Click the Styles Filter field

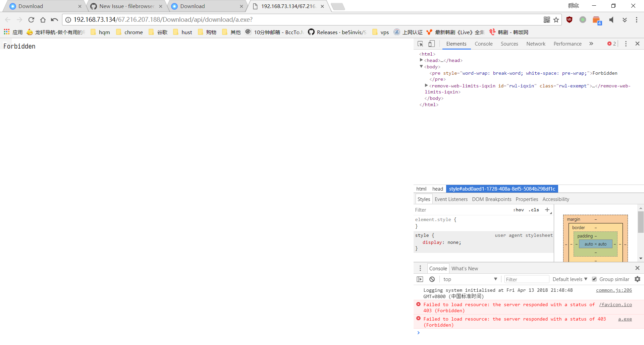point(462,210)
